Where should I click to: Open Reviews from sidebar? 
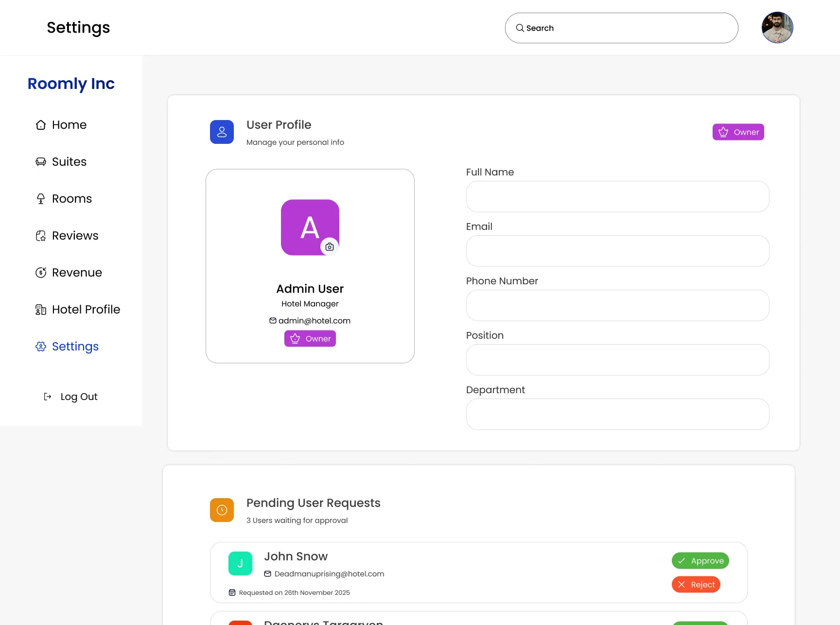(67, 236)
